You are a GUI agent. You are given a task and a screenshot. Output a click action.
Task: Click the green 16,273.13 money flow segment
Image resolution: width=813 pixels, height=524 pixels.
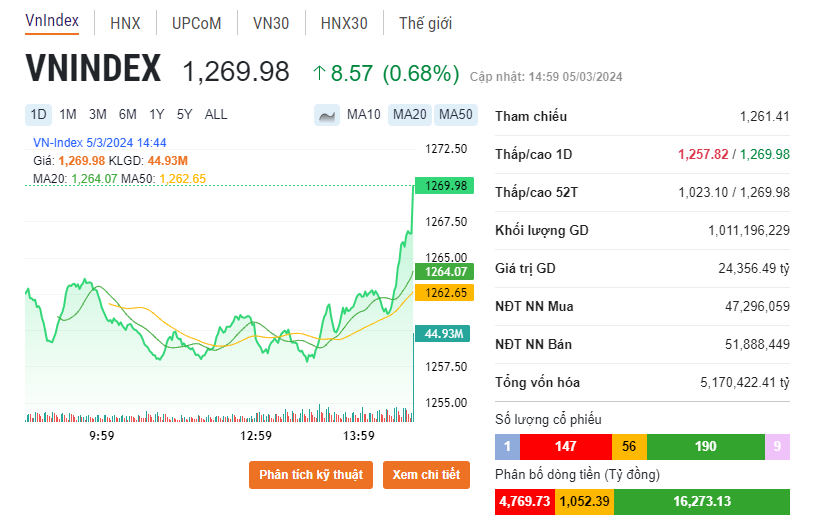coord(702,502)
